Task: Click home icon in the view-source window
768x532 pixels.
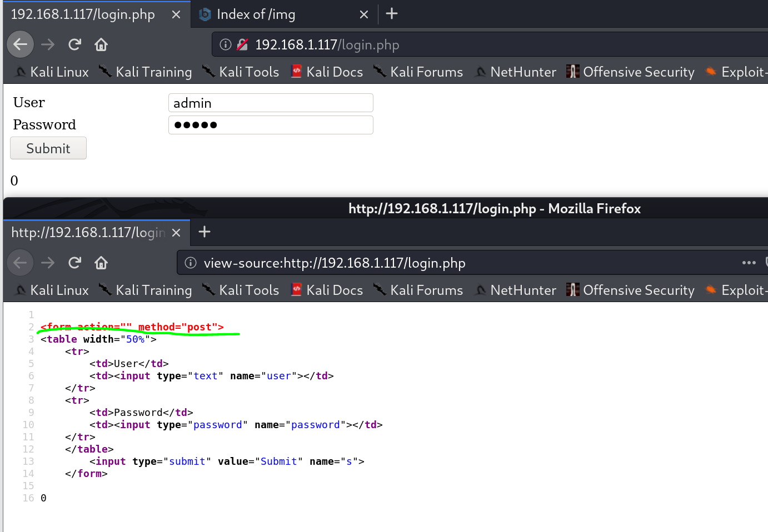Action: coord(101,263)
